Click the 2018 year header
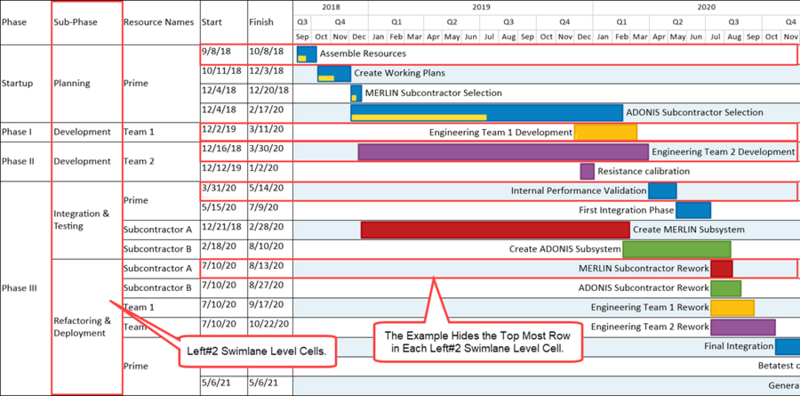The image size is (800, 396). [x=331, y=7]
